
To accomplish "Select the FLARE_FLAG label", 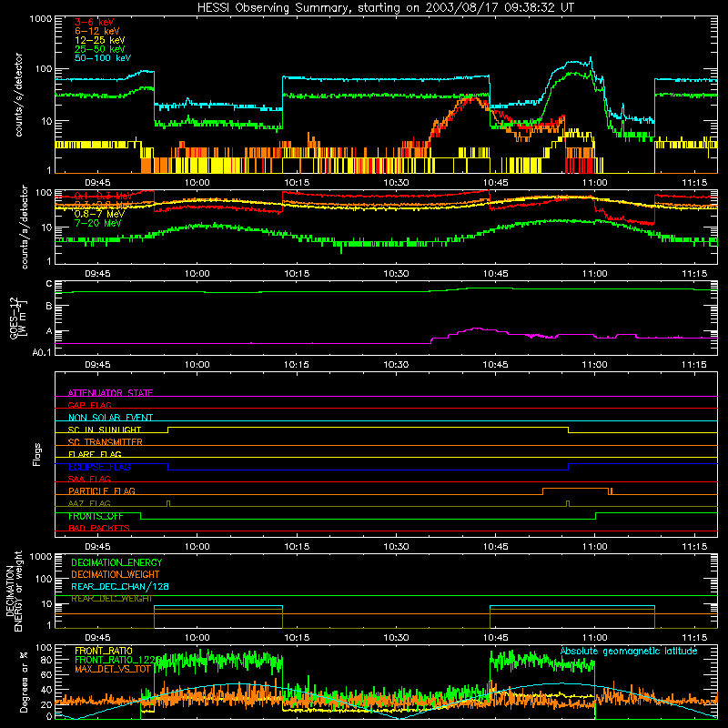I will tap(95, 454).
